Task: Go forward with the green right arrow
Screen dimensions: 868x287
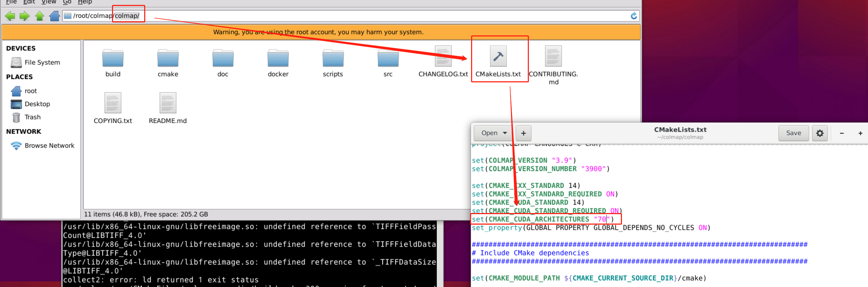Action: 24,16
